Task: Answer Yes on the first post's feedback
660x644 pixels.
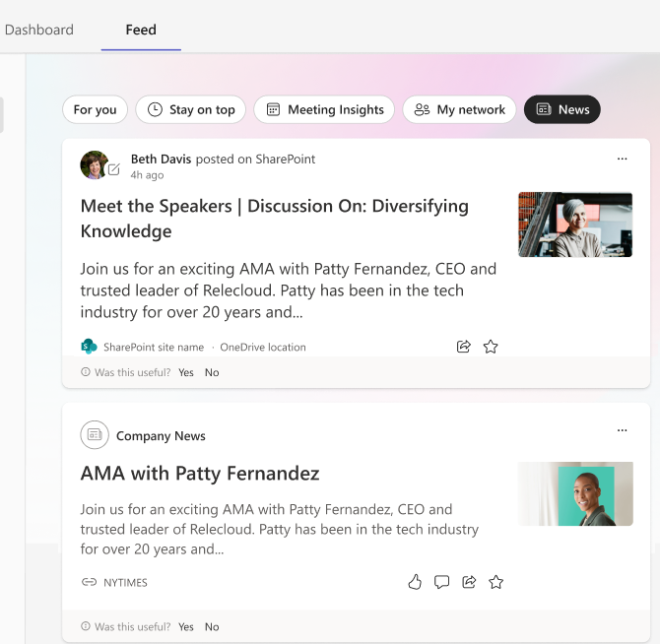Action: pyautogui.click(x=186, y=372)
